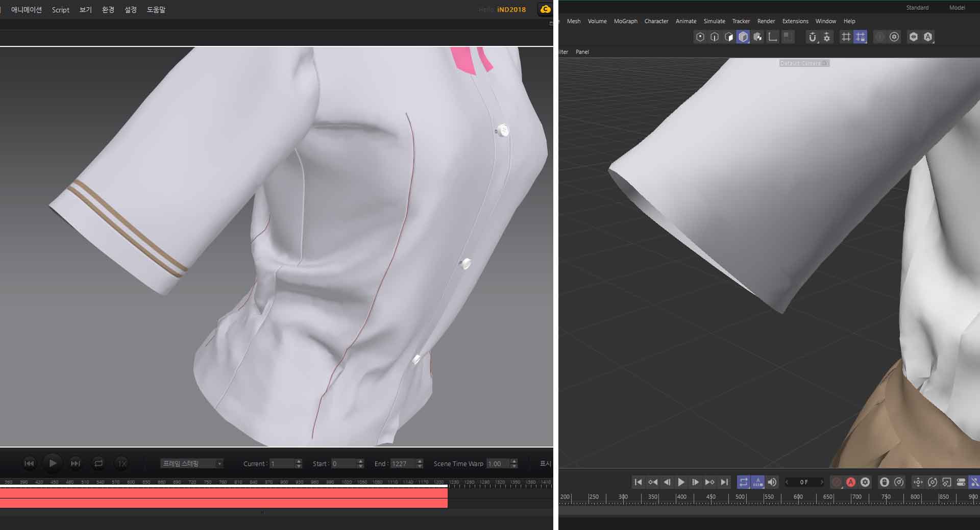Toggle the red Autokeying A button

[851, 482]
